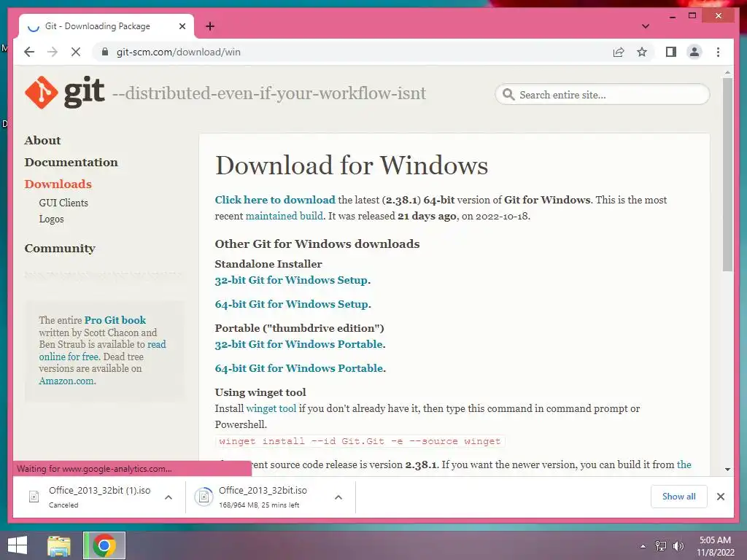Viewport: 747px width, 560px height.
Task: Open the taskbar clock and date
Action: pos(715,546)
